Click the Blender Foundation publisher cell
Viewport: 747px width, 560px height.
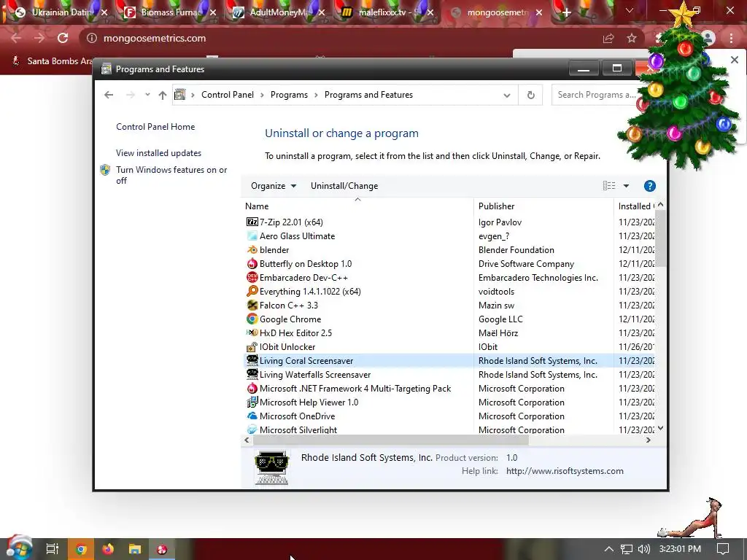click(x=516, y=249)
